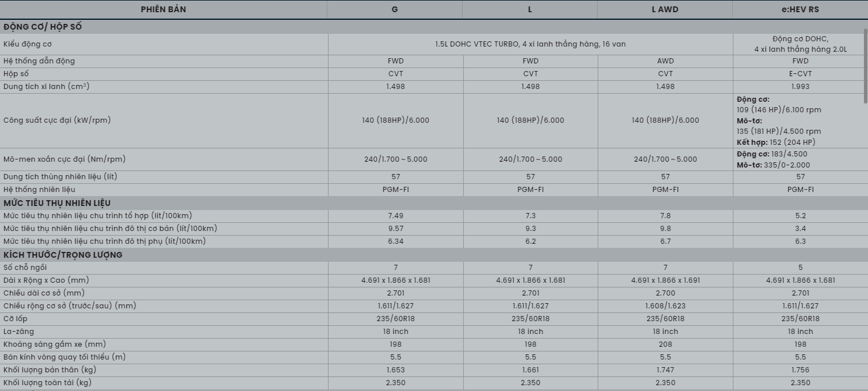The image size is (868, 391).
Task: Click the E-CVT gearbox cell
Action: 800,74
